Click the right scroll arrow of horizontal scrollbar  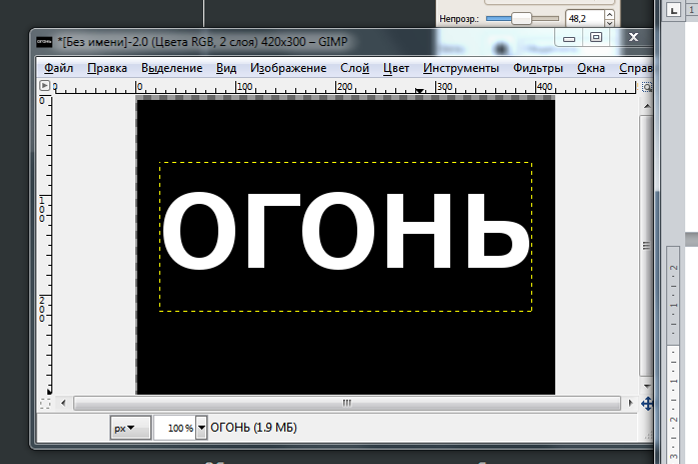point(630,403)
